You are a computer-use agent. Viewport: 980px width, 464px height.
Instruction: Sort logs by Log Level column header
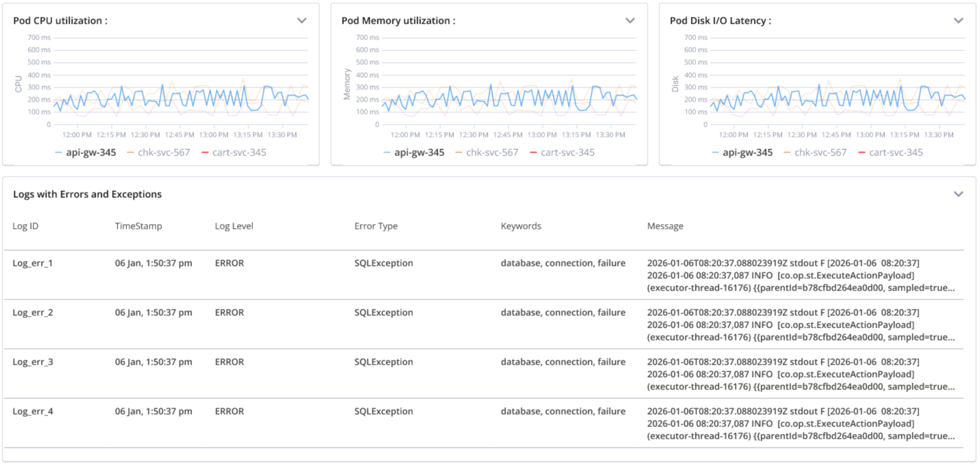[x=234, y=226]
